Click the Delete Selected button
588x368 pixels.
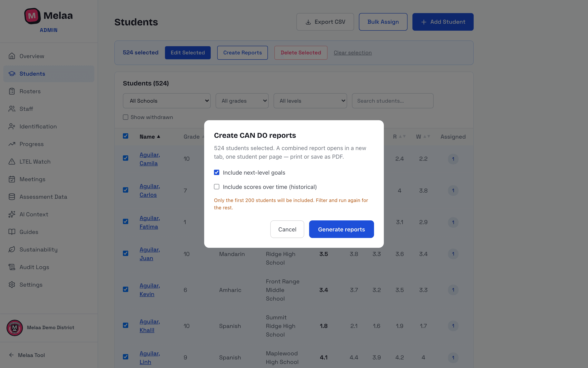301,53
